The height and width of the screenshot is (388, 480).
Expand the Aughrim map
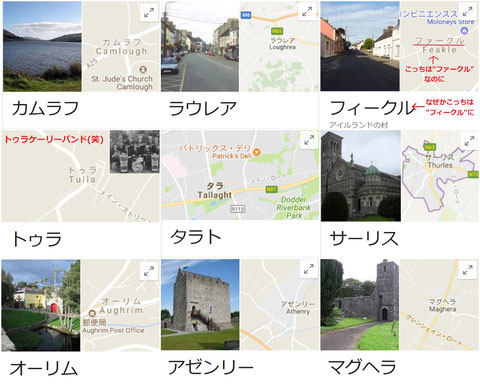pyautogui.click(x=149, y=271)
